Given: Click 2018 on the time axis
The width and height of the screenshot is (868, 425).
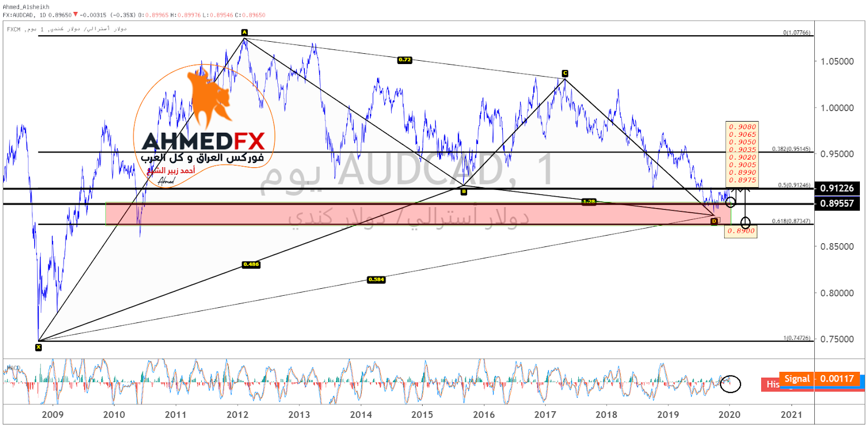Looking at the screenshot, I should point(607,415).
